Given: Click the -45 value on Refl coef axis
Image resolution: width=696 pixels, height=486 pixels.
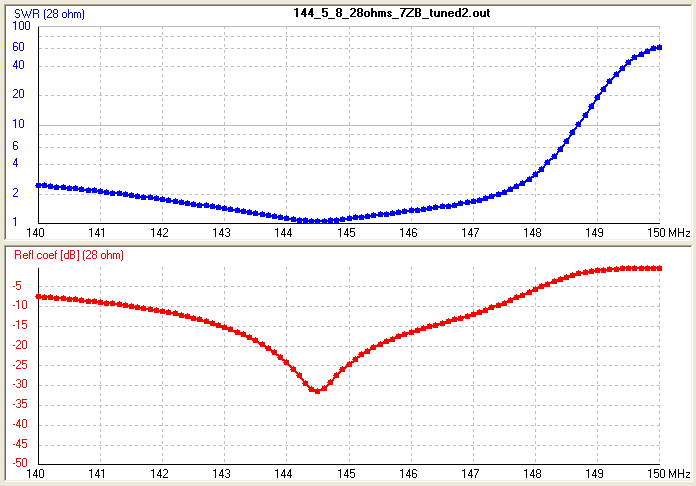Looking at the screenshot, I should (20, 444).
